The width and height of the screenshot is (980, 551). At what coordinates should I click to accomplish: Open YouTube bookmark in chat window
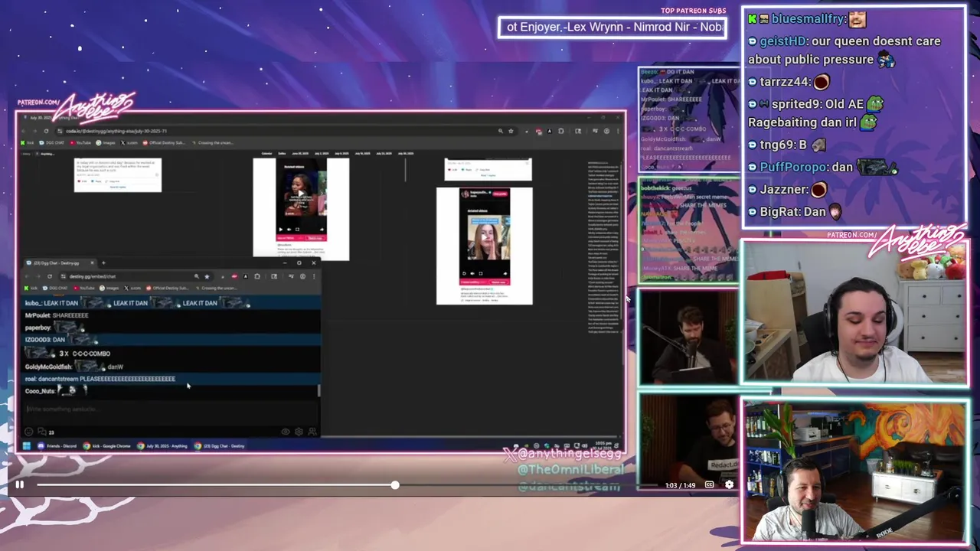point(84,289)
